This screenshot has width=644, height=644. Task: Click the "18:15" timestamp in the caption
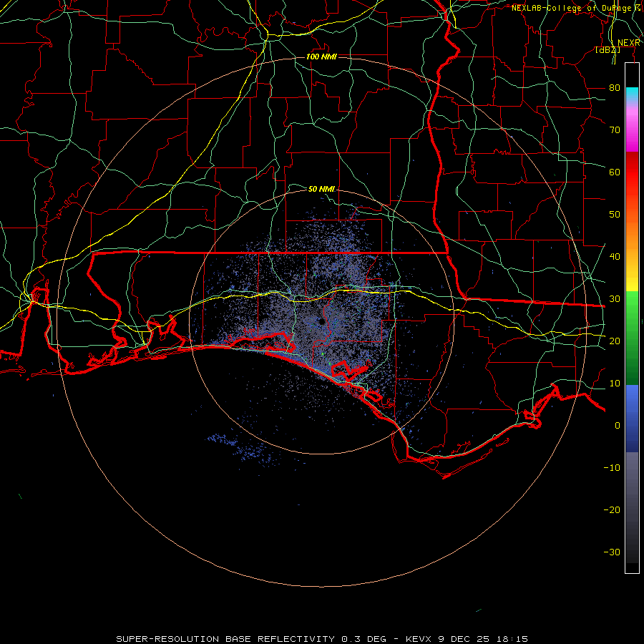512,639
